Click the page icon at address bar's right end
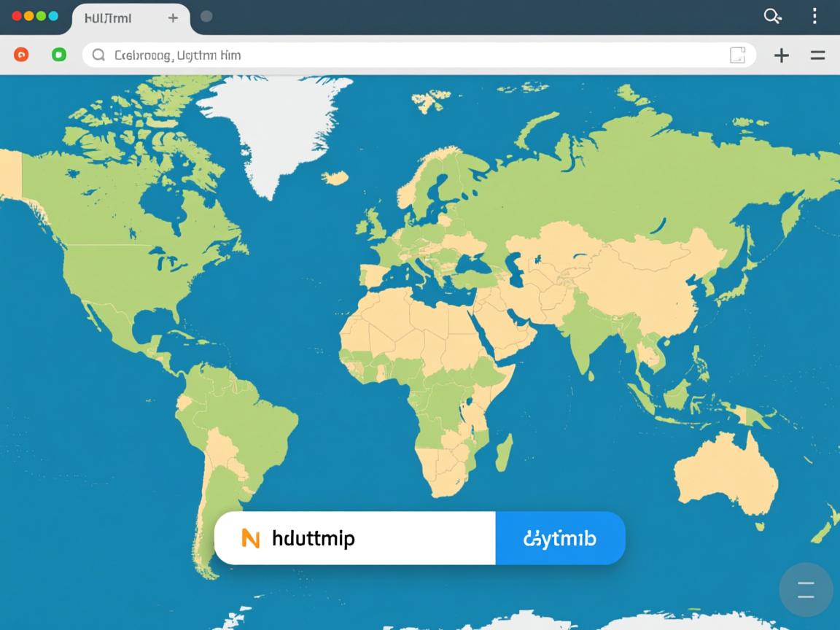 (x=737, y=55)
